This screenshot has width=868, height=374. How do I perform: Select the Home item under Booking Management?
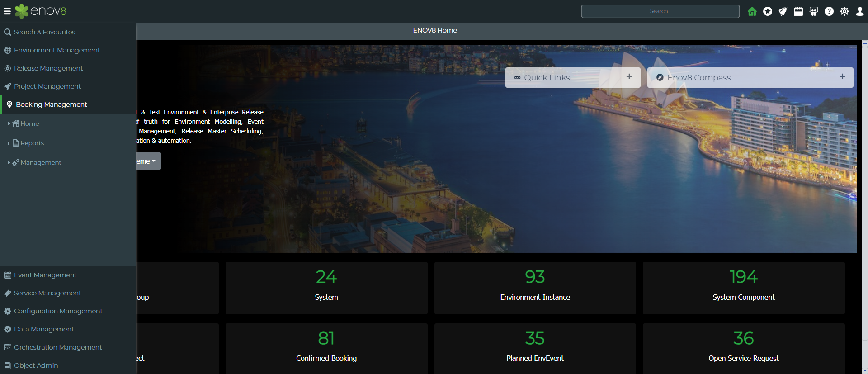click(29, 123)
